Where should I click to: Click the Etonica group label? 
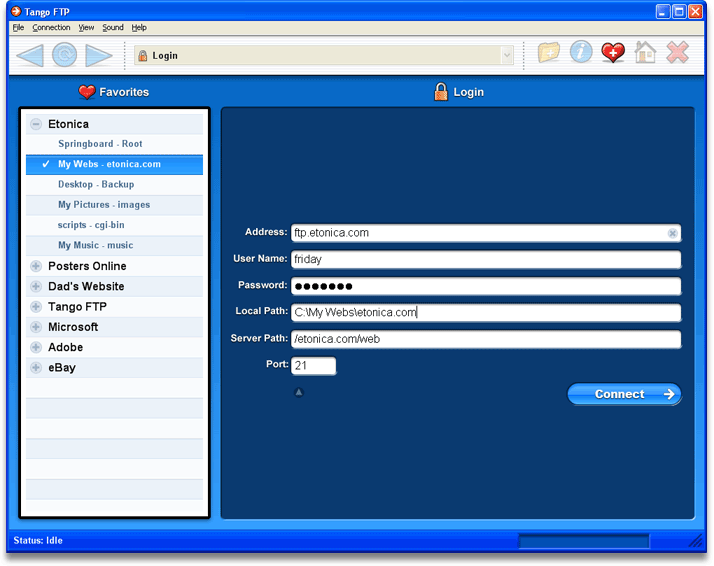tap(68, 124)
